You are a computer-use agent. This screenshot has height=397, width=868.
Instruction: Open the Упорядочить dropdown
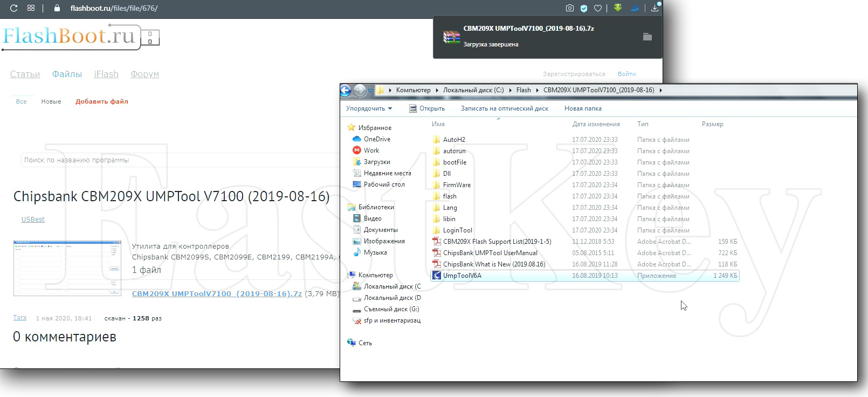[369, 108]
